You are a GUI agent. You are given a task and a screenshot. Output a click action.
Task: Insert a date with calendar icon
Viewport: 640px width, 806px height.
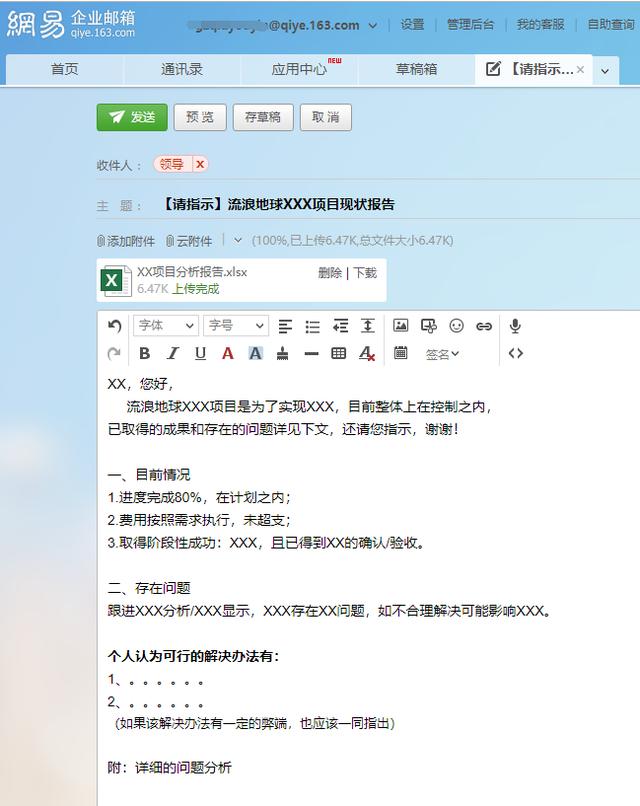(x=400, y=353)
